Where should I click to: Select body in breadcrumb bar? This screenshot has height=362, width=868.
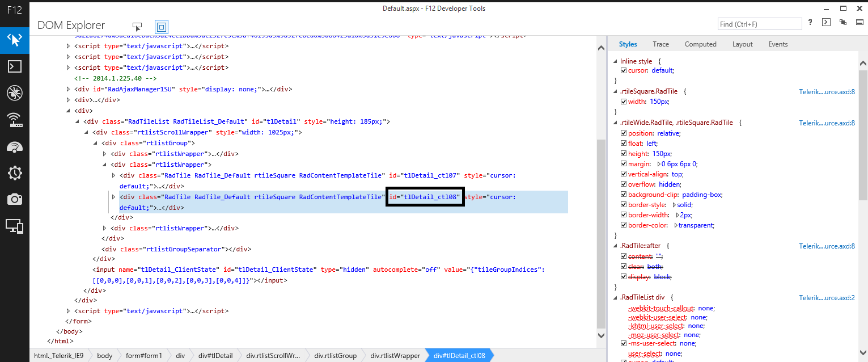(x=104, y=356)
